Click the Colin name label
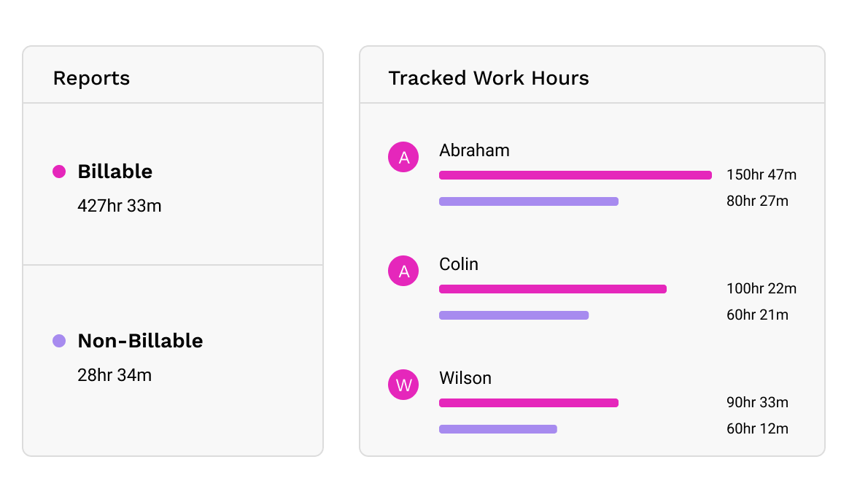868x489 pixels. point(459,264)
